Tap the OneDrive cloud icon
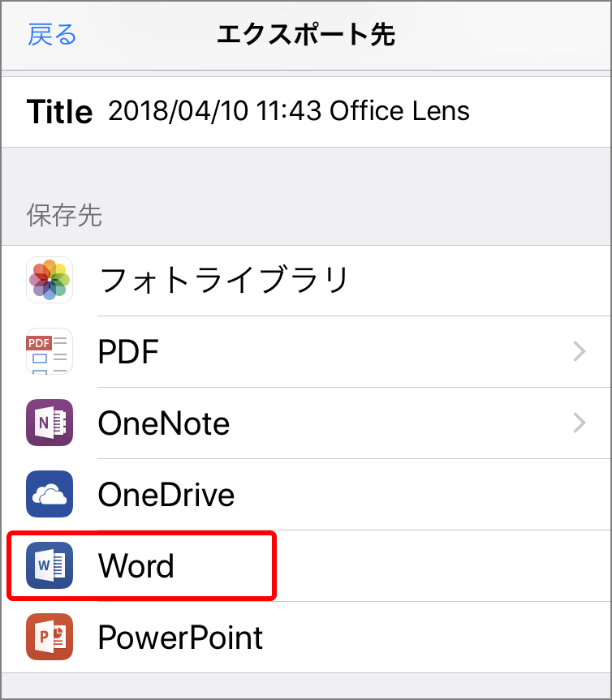This screenshot has height=700, width=612. coord(50,494)
